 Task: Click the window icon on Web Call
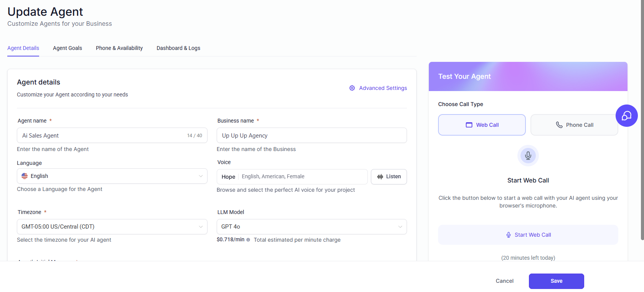(x=469, y=125)
